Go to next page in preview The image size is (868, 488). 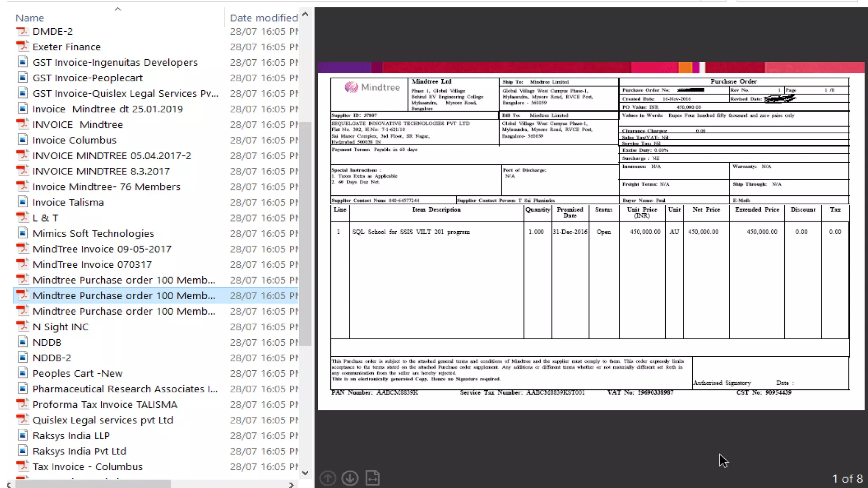pyautogui.click(x=350, y=478)
